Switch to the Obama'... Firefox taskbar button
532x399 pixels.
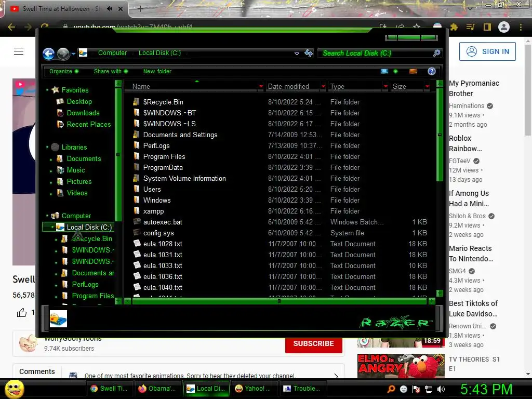157,389
